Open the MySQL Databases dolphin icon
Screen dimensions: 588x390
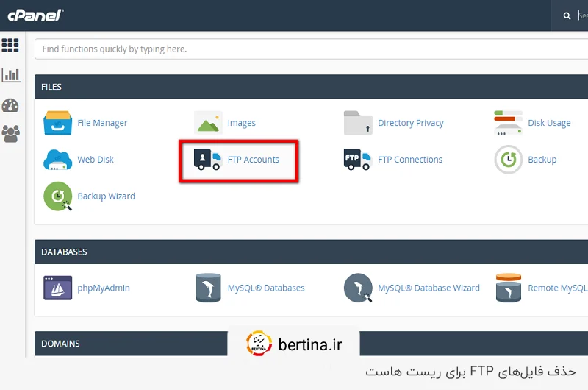coord(208,288)
